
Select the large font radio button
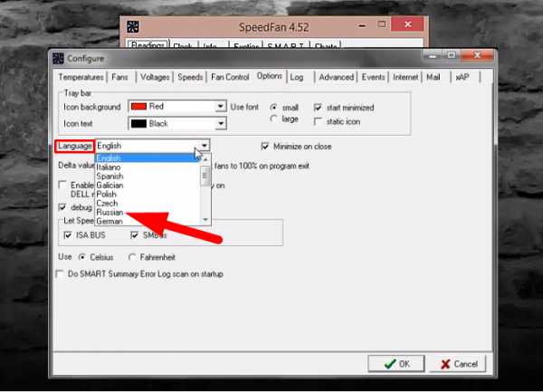pyautogui.click(x=274, y=119)
